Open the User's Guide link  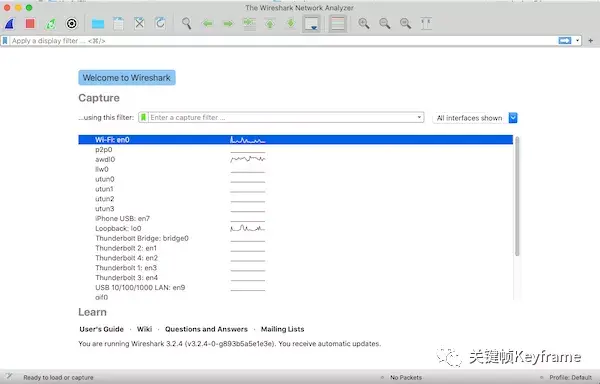(x=101, y=329)
